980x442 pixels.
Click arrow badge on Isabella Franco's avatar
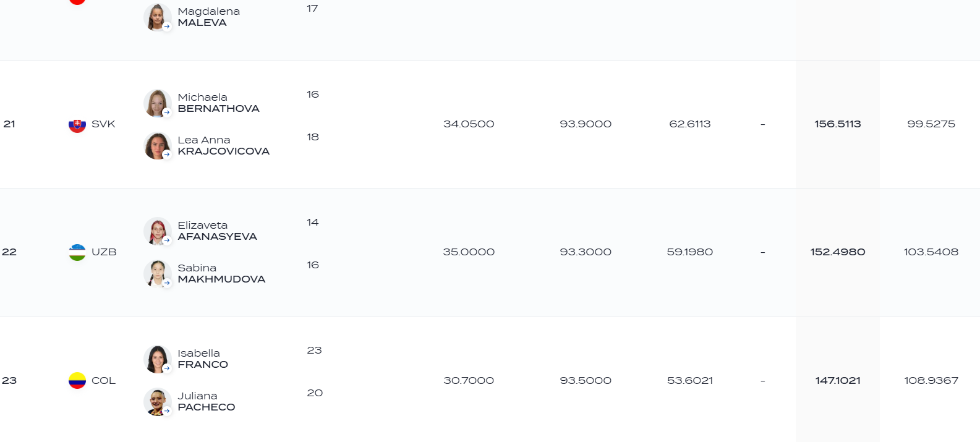tap(167, 368)
